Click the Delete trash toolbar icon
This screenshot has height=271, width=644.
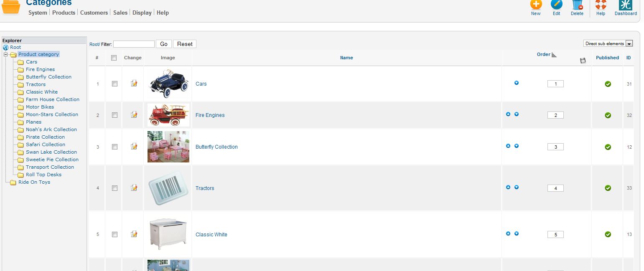click(x=577, y=5)
